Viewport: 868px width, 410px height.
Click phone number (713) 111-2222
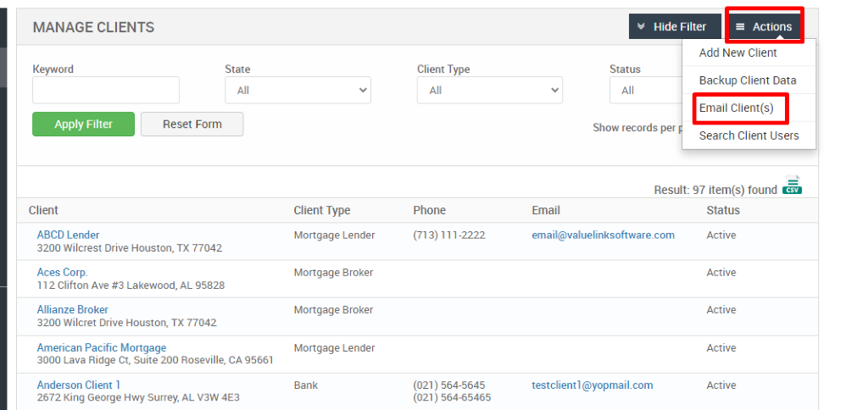[x=449, y=235]
